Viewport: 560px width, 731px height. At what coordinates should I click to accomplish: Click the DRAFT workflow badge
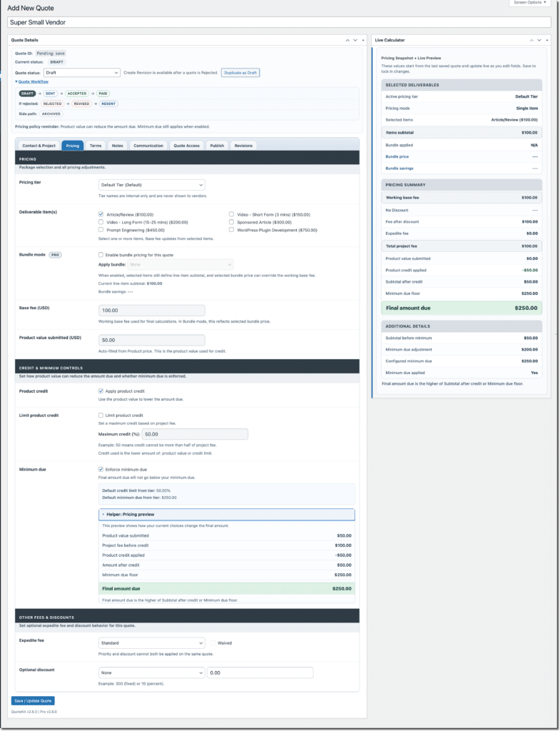coord(27,94)
